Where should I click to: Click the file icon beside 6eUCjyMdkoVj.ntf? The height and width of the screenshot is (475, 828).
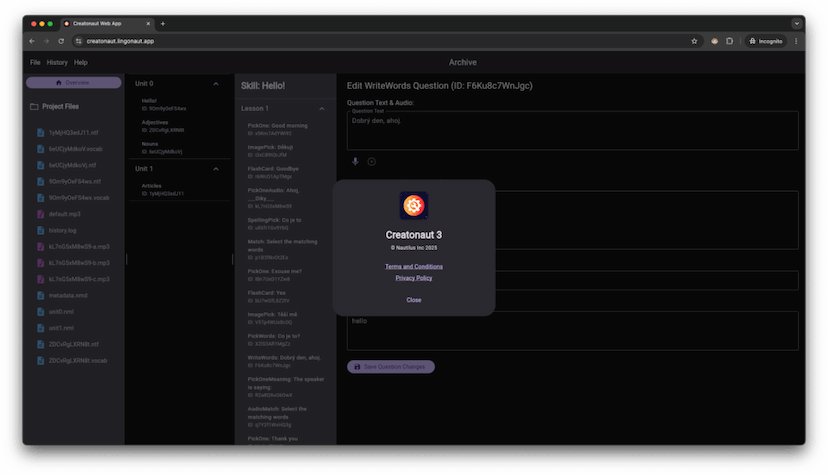click(x=41, y=165)
